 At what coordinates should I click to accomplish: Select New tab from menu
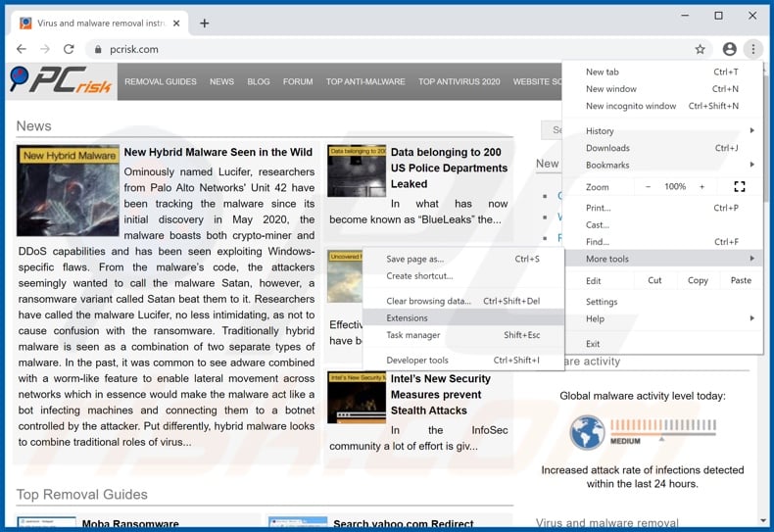click(x=662, y=73)
